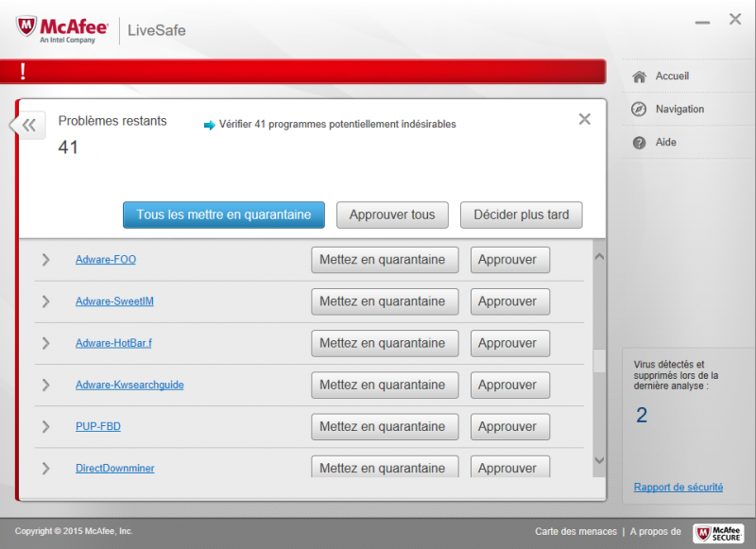Open the Adware-FOO link

point(106,259)
